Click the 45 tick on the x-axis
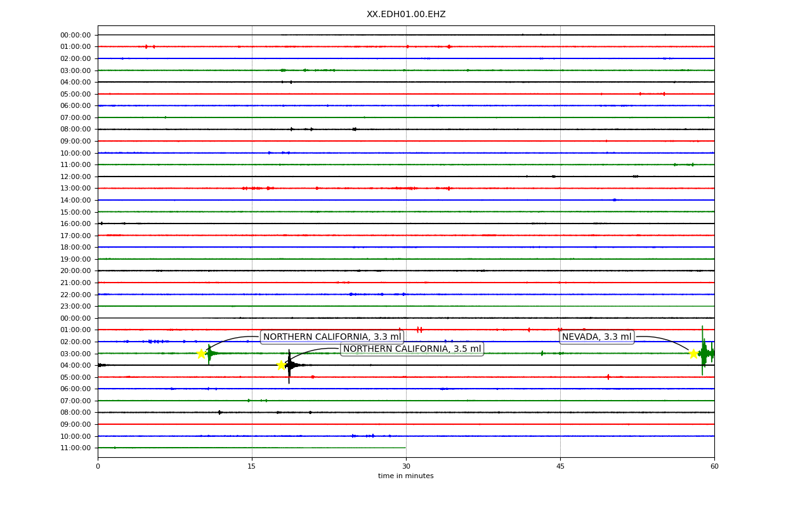 point(560,467)
